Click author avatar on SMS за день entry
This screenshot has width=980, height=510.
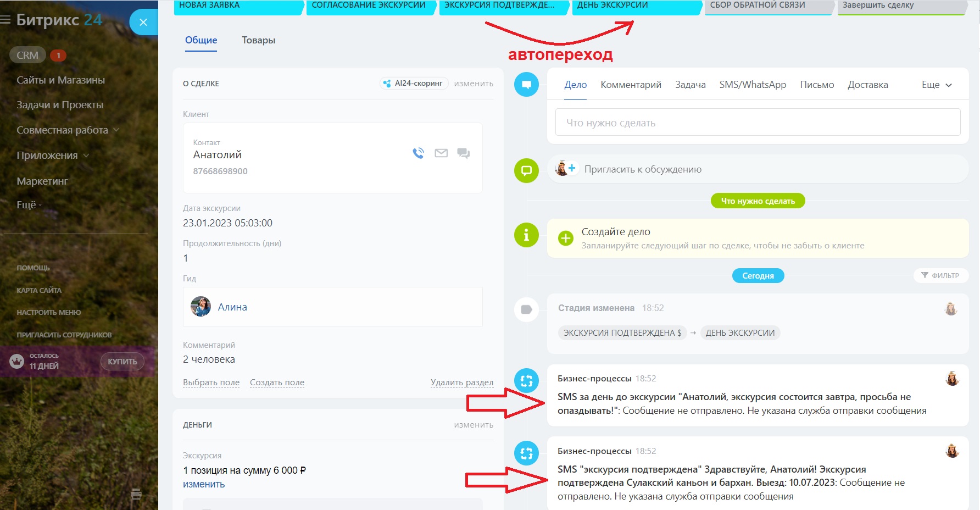click(952, 379)
